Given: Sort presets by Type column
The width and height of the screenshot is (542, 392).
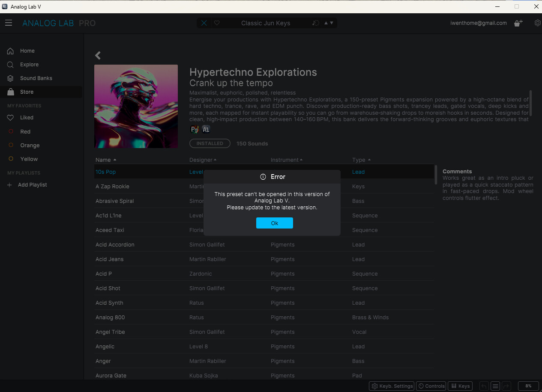Looking at the screenshot, I should 362,160.
